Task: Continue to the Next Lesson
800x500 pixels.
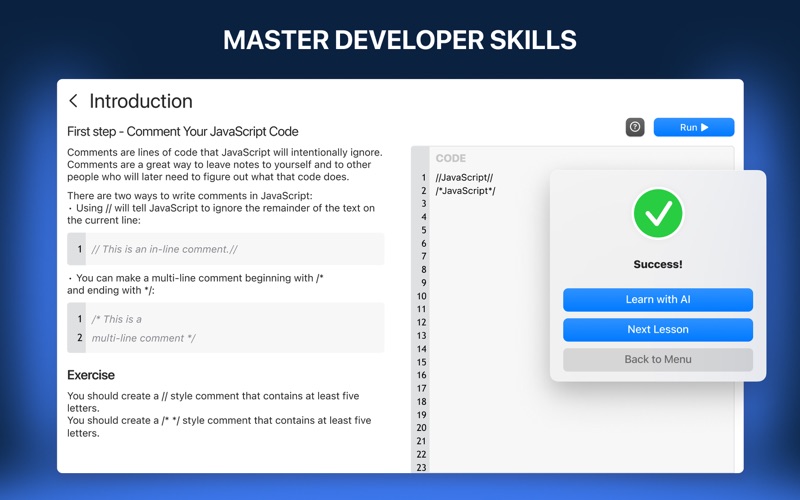Action: 658,330
